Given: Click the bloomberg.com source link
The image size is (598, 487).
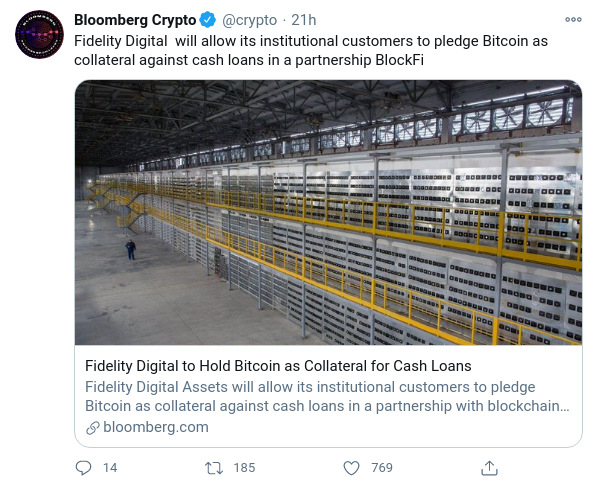Looking at the screenshot, I should point(156,427).
